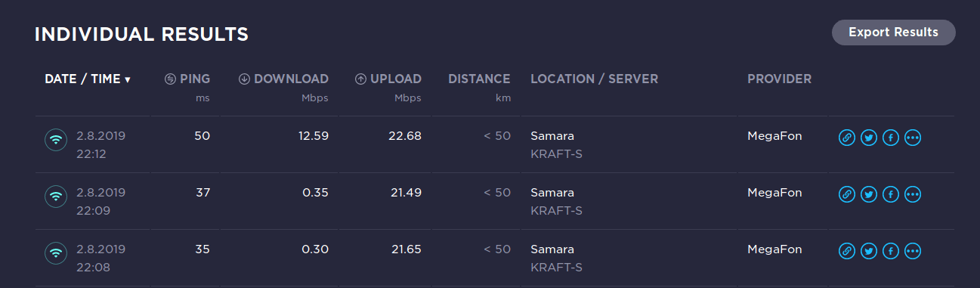Sort results by Upload column header
This screenshot has width=980, height=288.
point(388,79)
